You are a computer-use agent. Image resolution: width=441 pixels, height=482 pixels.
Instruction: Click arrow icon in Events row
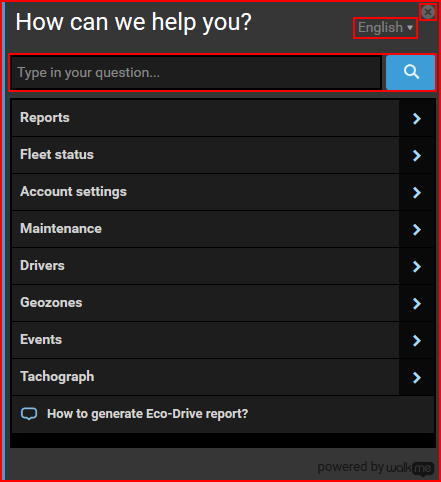[417, 340]
